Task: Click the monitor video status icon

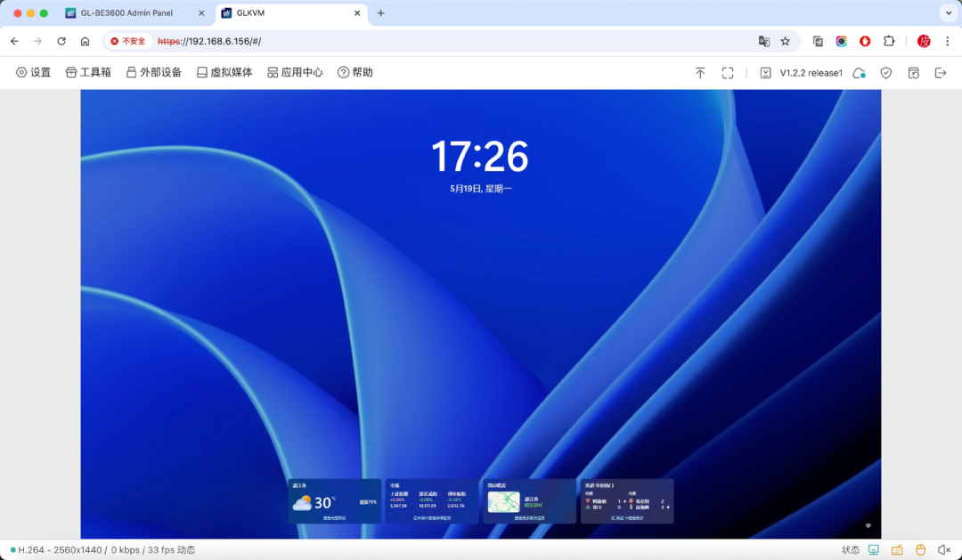Action: tap(874, 550)
